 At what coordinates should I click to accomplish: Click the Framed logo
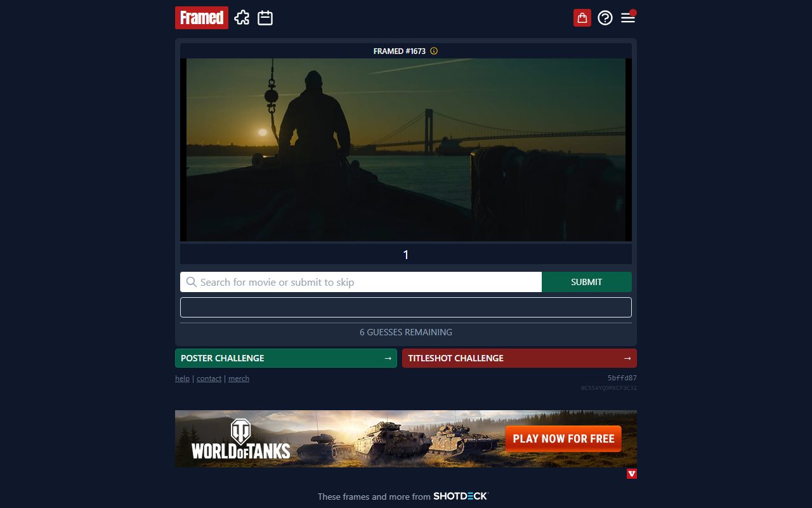202,18
